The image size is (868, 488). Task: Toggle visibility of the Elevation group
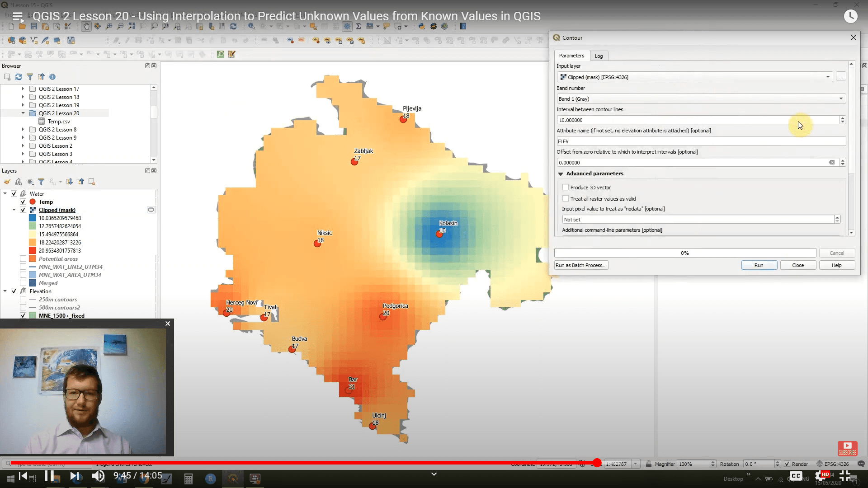click(14, 291)
